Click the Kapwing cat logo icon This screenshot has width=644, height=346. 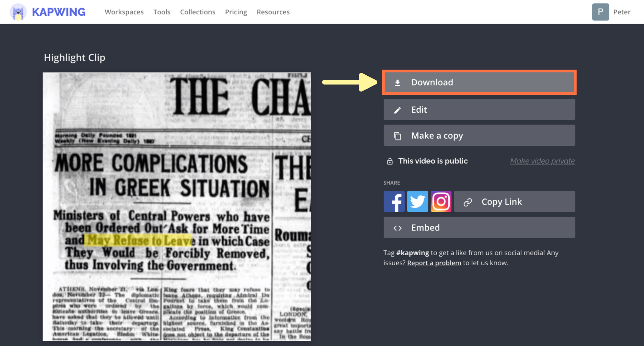tap(18, 12)
